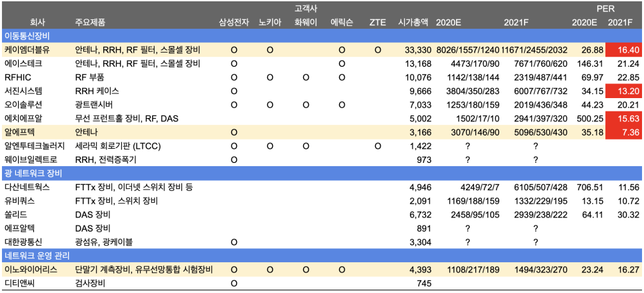Click the 에이스테크 company cell
Image resolution: width=644 pixels, height=293 pixels.
23,63
